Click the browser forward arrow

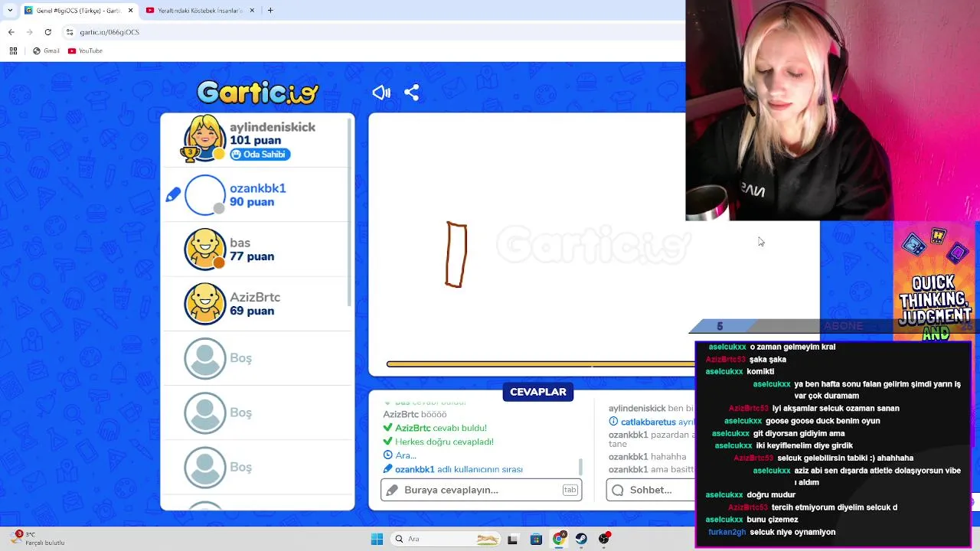pos(30,32)
